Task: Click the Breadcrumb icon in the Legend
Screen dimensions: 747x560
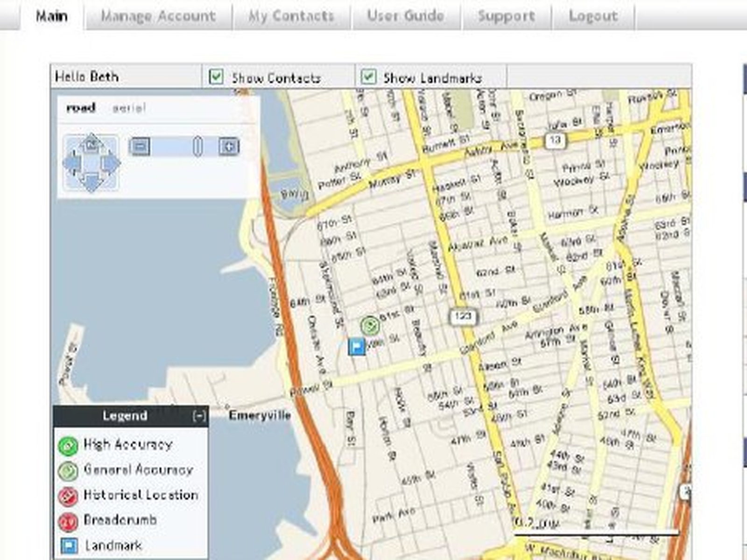Action: 68,520
